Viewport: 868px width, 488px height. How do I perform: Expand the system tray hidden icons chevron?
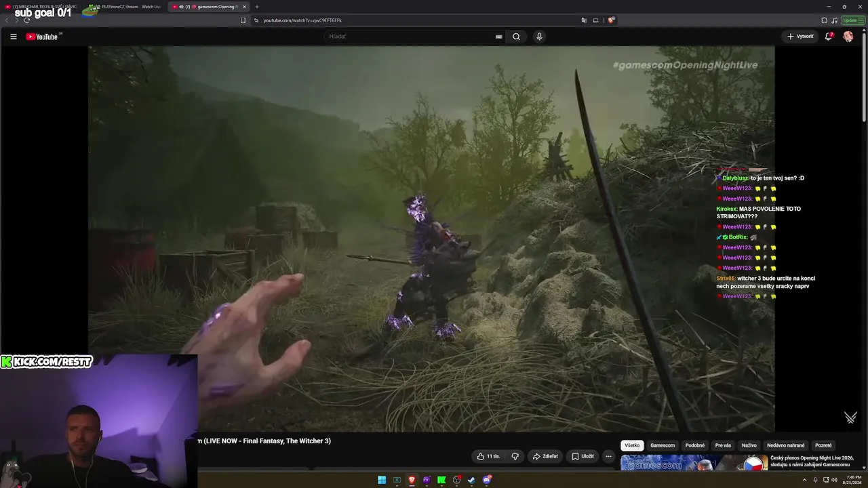[804, 481]
